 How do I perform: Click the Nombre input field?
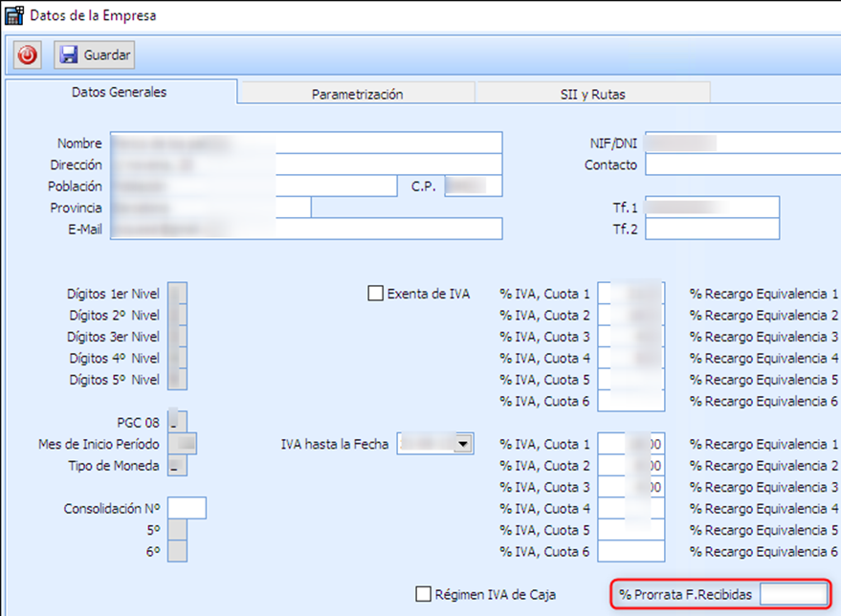pyautogui.click(x=306, y=143)
